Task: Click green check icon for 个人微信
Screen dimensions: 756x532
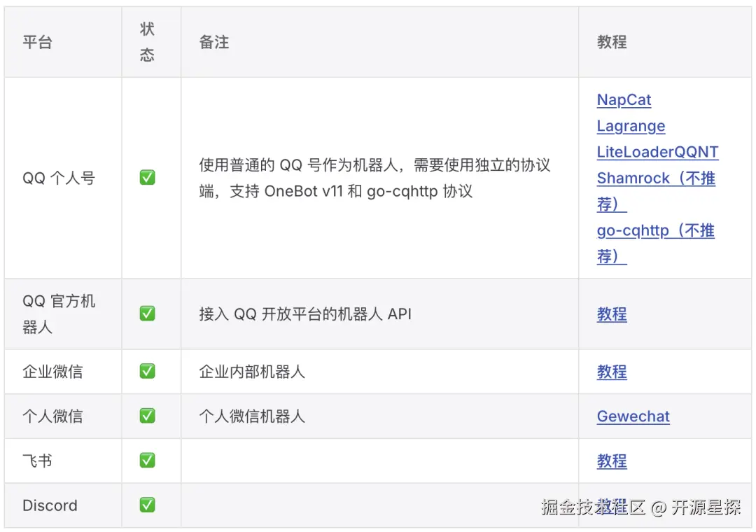Action: tap(148, 416)
